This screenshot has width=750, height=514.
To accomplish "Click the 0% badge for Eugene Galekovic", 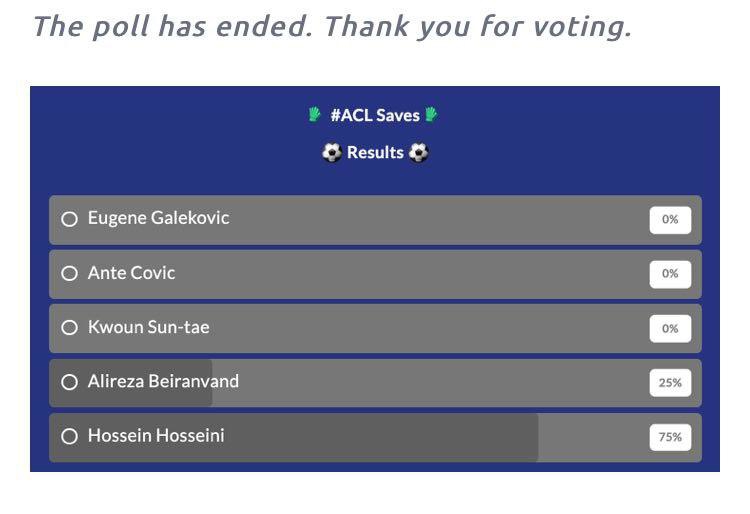I will (670, 219).
